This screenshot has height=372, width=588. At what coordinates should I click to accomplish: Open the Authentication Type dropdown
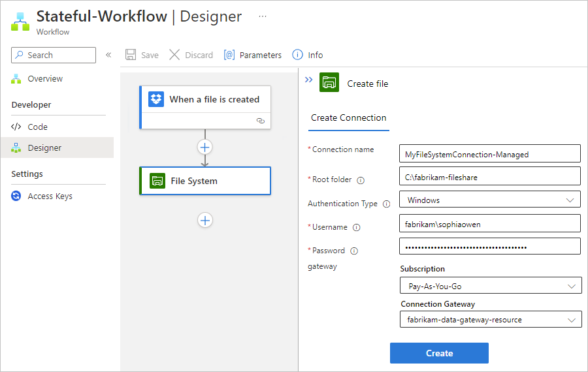[x=489, y=200]
